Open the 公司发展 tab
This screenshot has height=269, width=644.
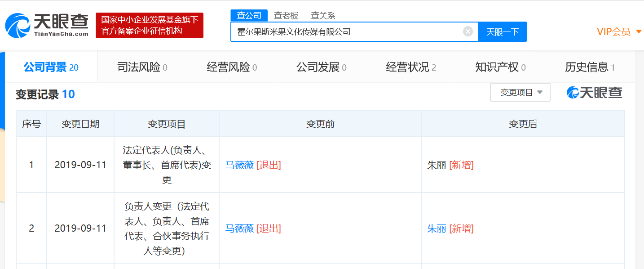click(x=321, y=67)
